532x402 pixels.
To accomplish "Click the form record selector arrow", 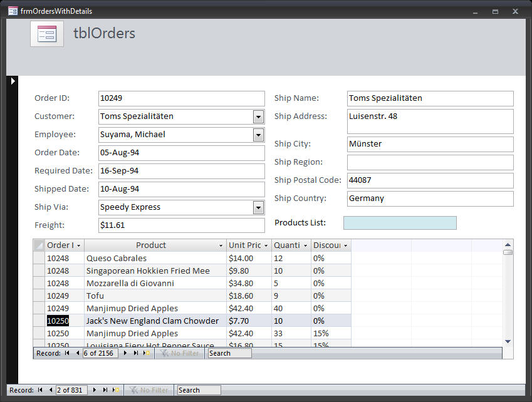I will [x=12, y=81].
